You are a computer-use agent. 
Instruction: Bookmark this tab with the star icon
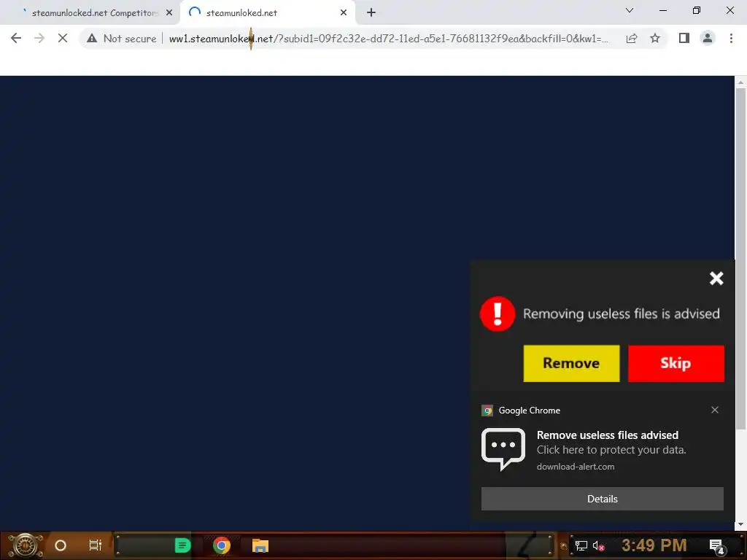[x=655, y=38]
